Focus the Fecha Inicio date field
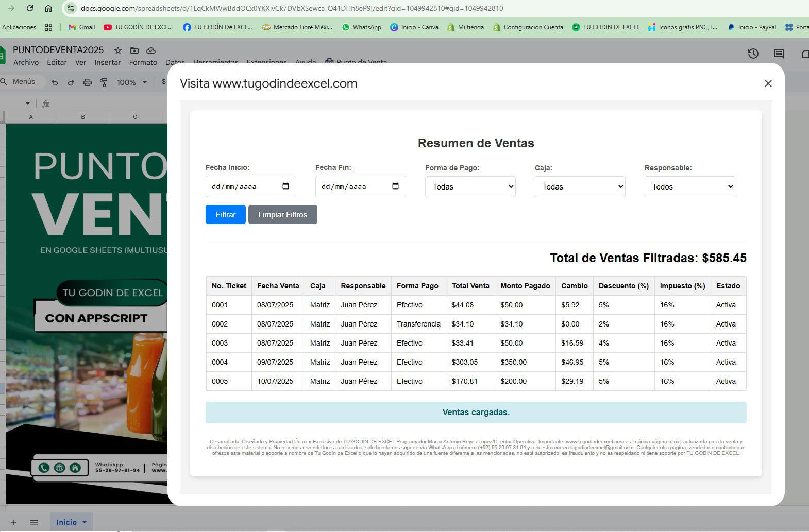Screen dimensions: 809x532 [251, 186]
